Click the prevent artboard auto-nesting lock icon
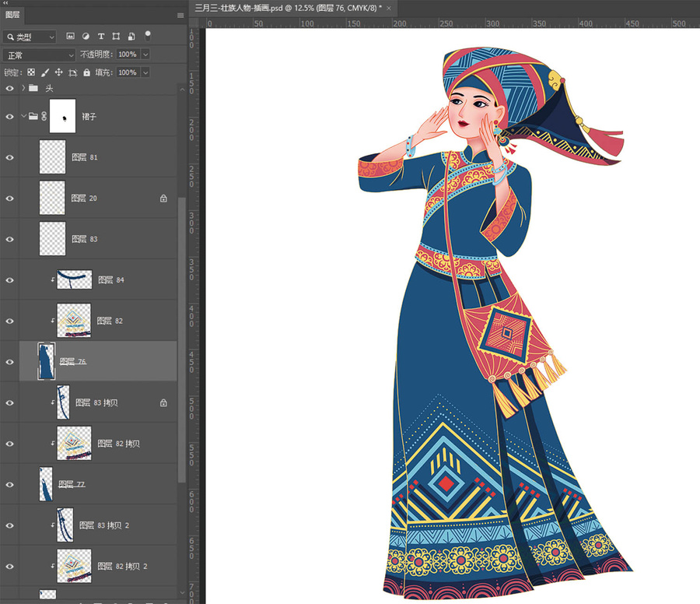 click(73, 72)
